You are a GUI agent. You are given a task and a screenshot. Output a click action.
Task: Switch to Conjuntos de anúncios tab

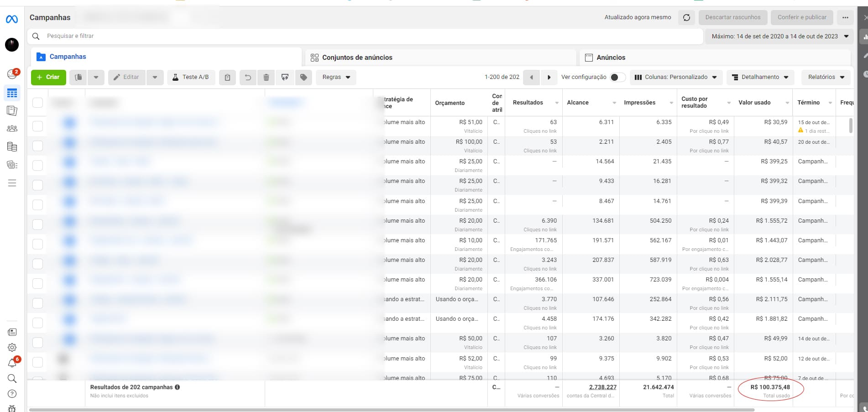point(357,57)
